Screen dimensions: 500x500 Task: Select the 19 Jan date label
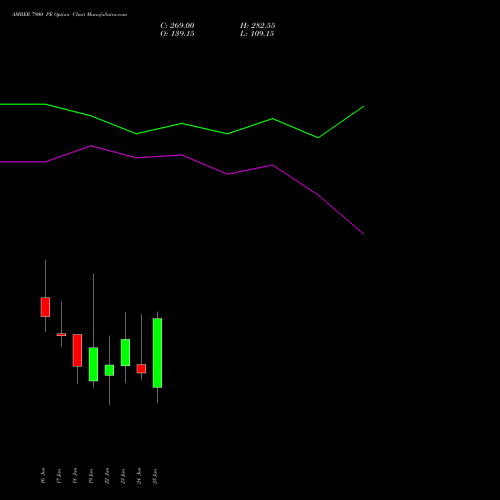pyautogui.click(x=91, y=476)
